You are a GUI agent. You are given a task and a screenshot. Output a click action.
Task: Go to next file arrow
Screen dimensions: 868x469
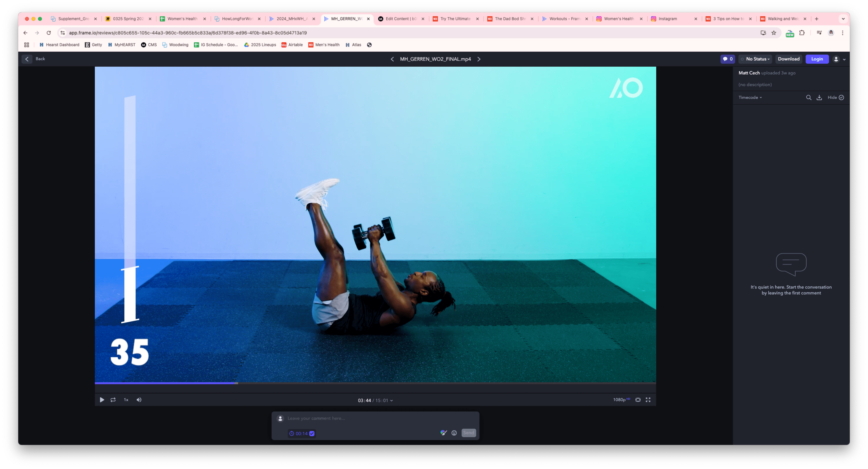pos(479,59)
